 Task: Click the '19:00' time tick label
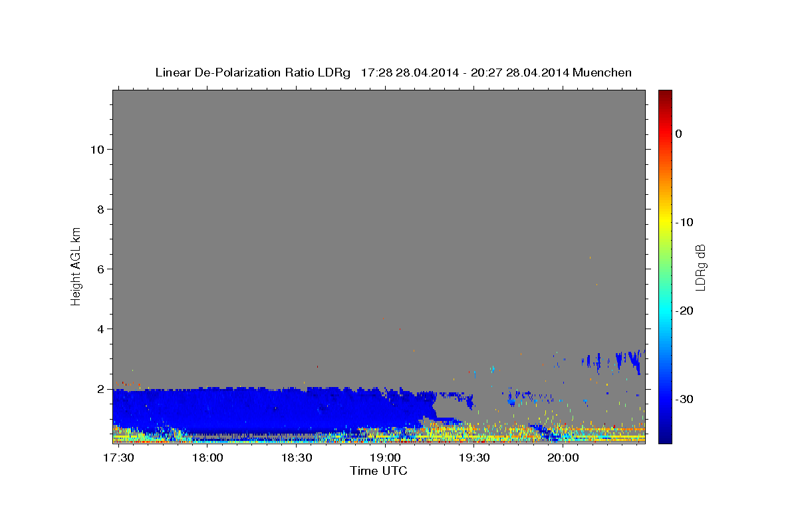(x=386, y=458)
